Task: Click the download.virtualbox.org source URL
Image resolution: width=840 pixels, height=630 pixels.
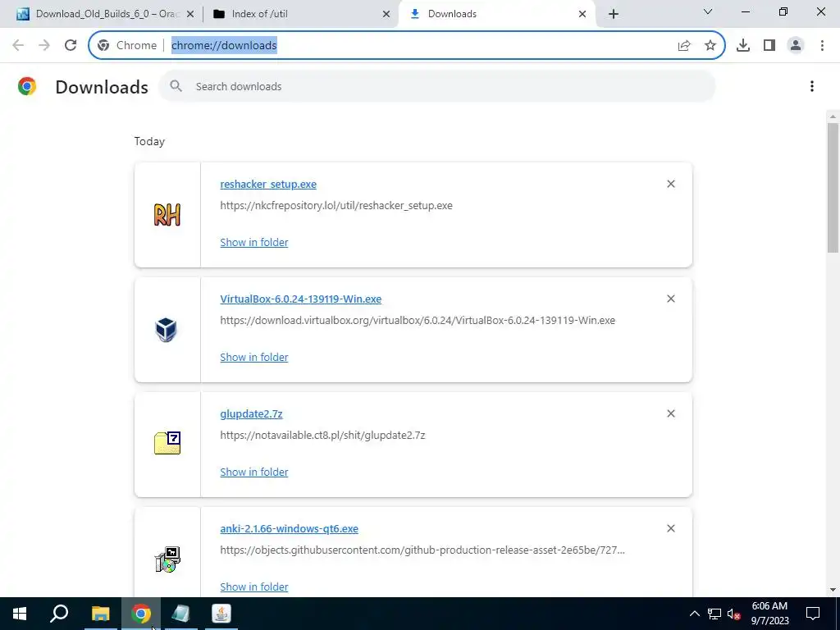Action: pos(418,321)
